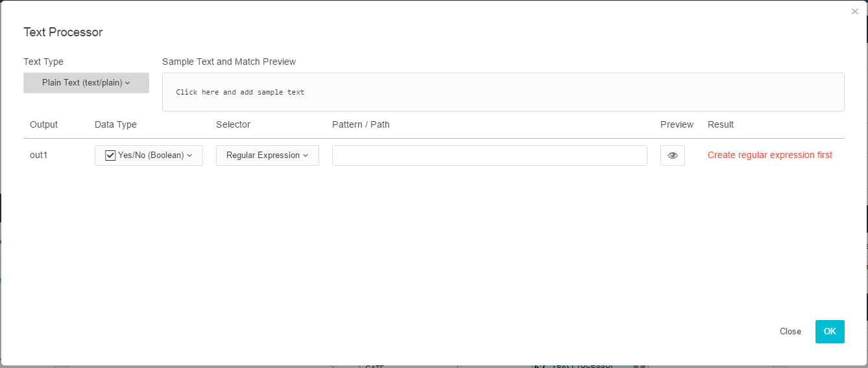
Task: Click the Text Processor dialog title
Action: tap(63, 32)
